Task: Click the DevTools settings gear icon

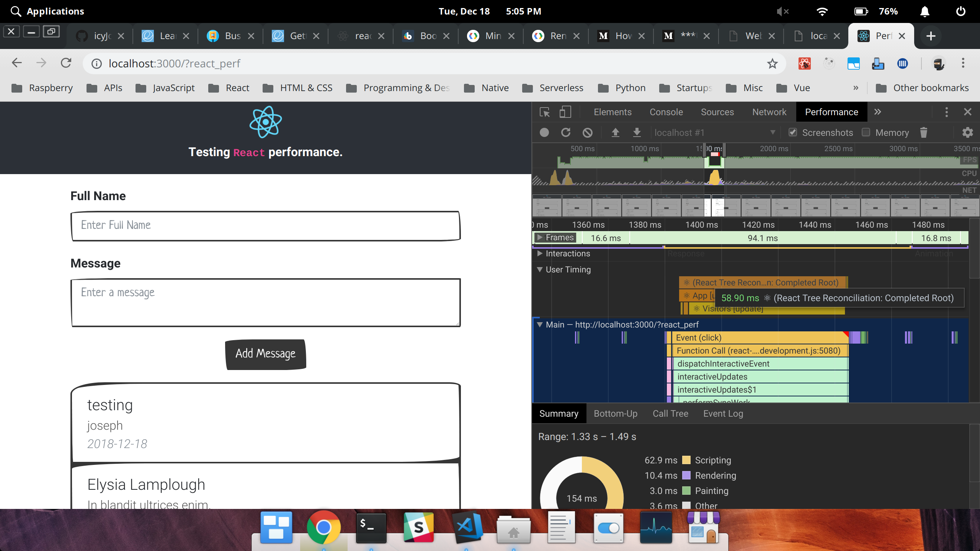Action: [x=968, y=132]
